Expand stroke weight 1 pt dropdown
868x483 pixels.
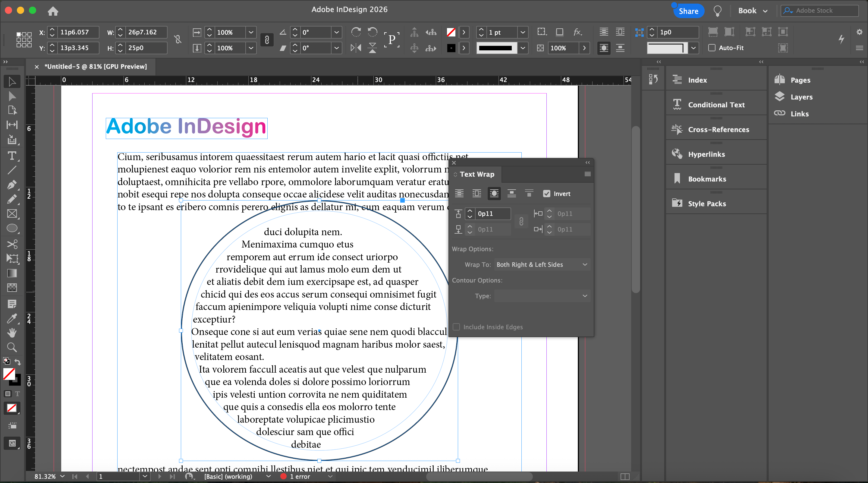(523, 32)
